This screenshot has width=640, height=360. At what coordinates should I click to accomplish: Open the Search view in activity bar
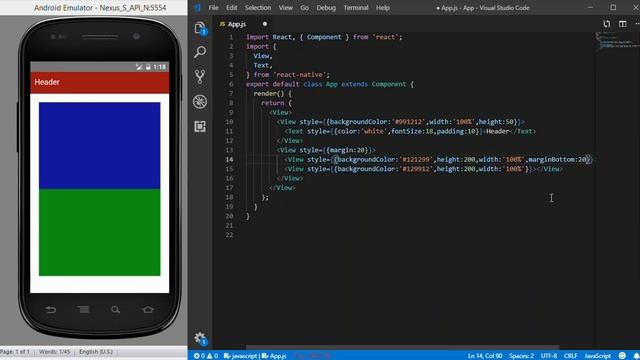(x=200, y=52)
